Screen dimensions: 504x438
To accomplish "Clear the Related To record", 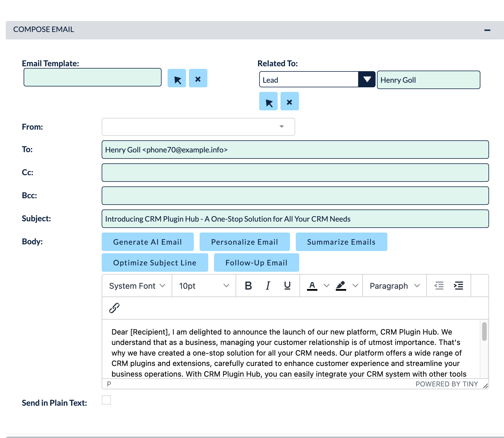I will [290, 101].
